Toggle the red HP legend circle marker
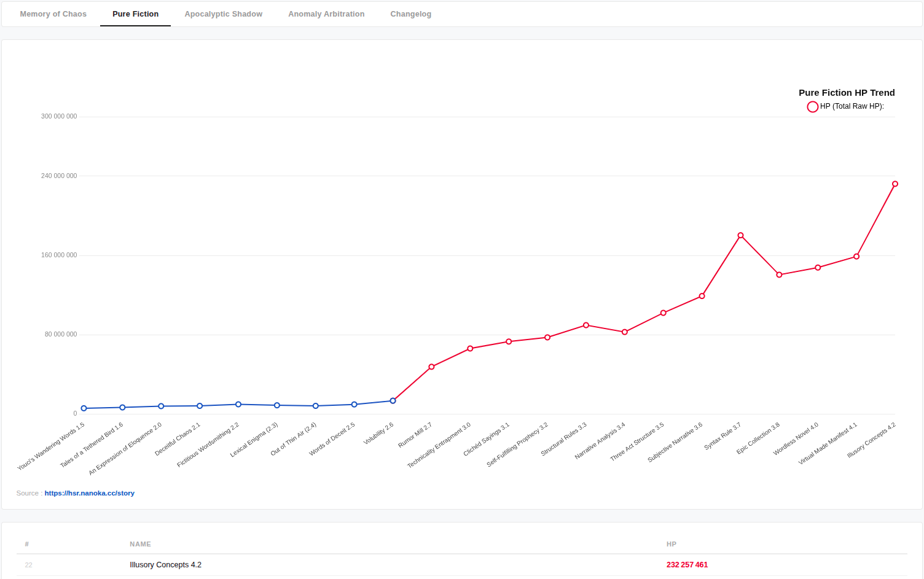This screenshot has width=924, height=579. 812,107
